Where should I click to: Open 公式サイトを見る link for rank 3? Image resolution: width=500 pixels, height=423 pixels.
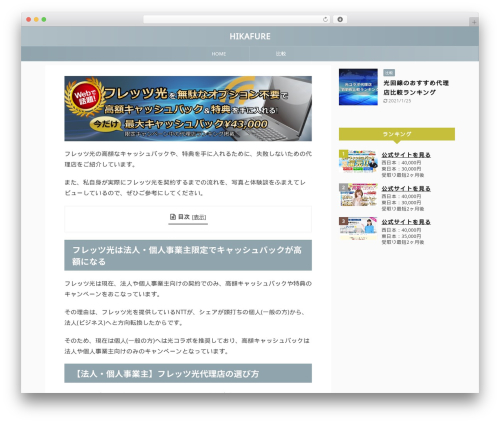coord(406,222)
